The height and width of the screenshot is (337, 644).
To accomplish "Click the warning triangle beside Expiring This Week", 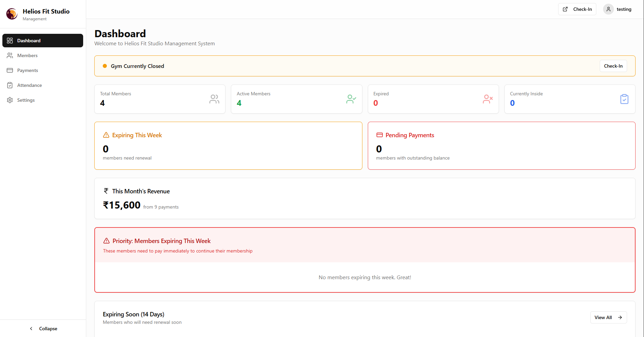I will pos(106,135).
